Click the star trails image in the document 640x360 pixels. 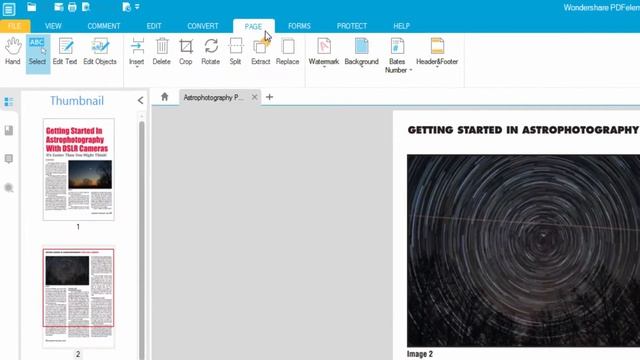click(x=523, y=251)
